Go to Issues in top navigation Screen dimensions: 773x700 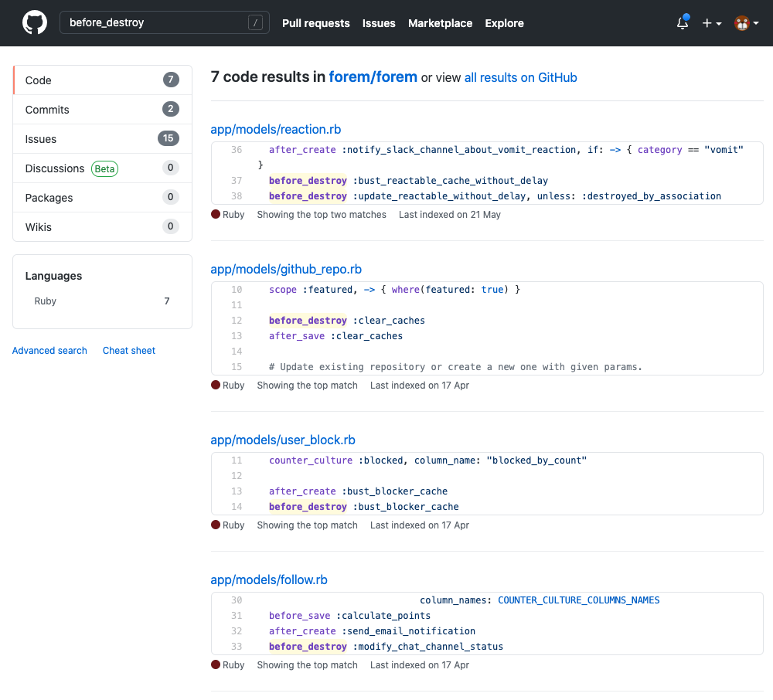pyautogui.click(x=379, y=23)
